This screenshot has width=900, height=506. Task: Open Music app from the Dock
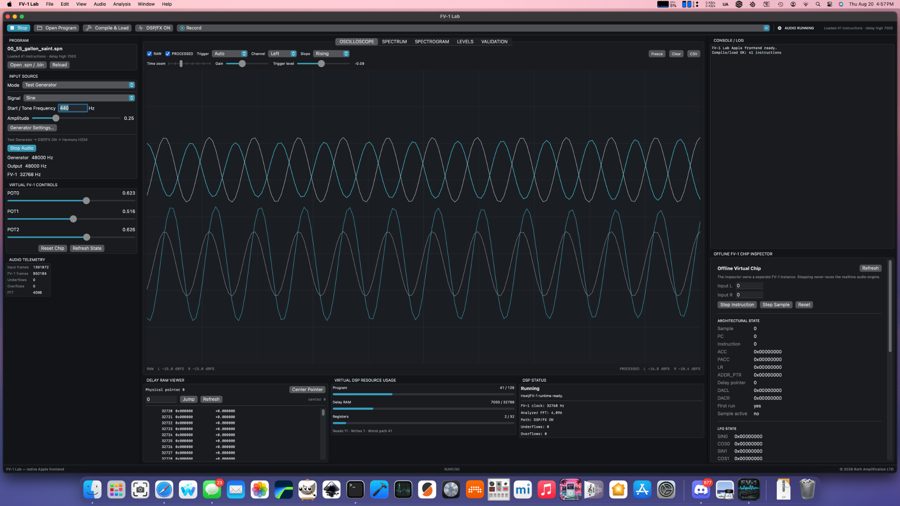546,489
